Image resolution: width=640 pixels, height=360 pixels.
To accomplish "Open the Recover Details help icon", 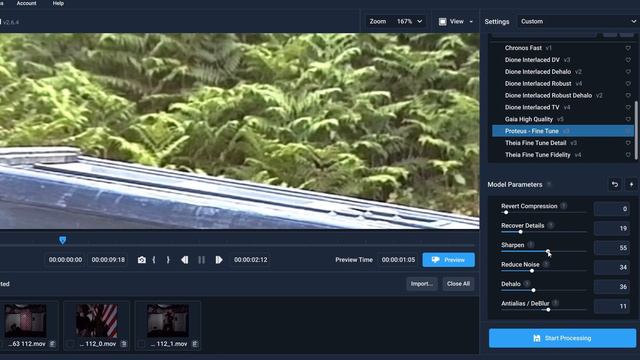I will pyautogui.click(x=551, y=225).
